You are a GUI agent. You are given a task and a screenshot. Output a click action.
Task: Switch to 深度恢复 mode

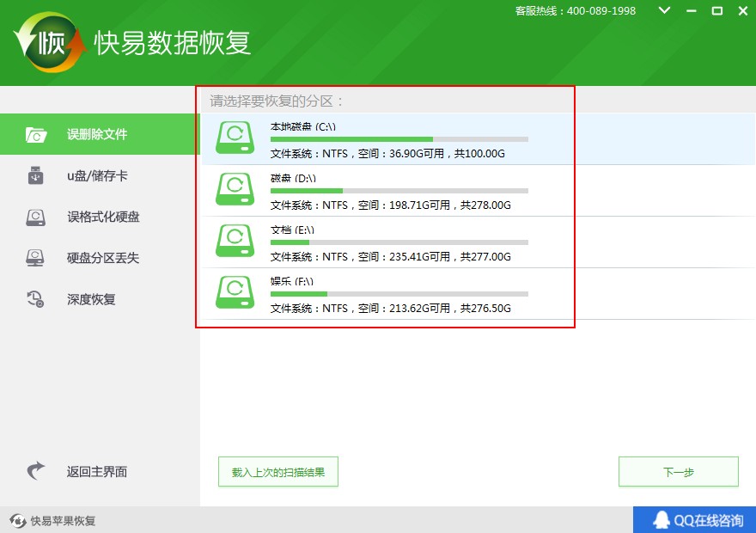click(91, 299)
